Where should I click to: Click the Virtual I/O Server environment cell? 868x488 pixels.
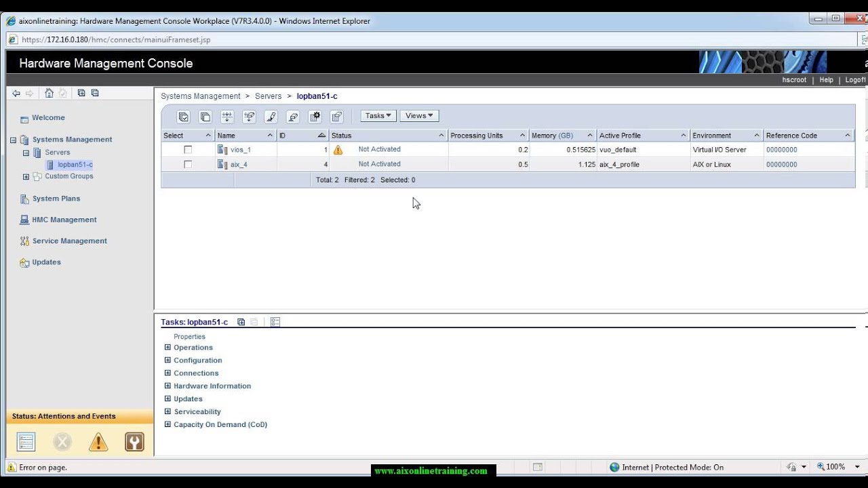(x=719, y=150)
